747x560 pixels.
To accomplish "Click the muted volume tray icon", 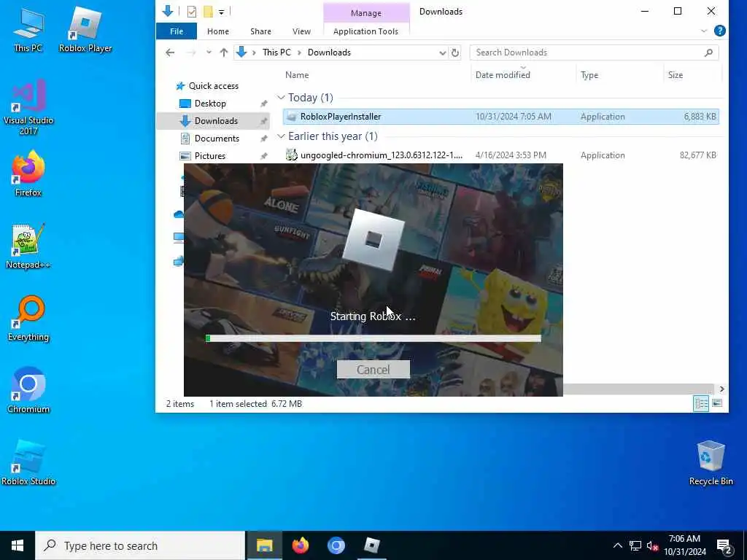I will coord(653,545).
